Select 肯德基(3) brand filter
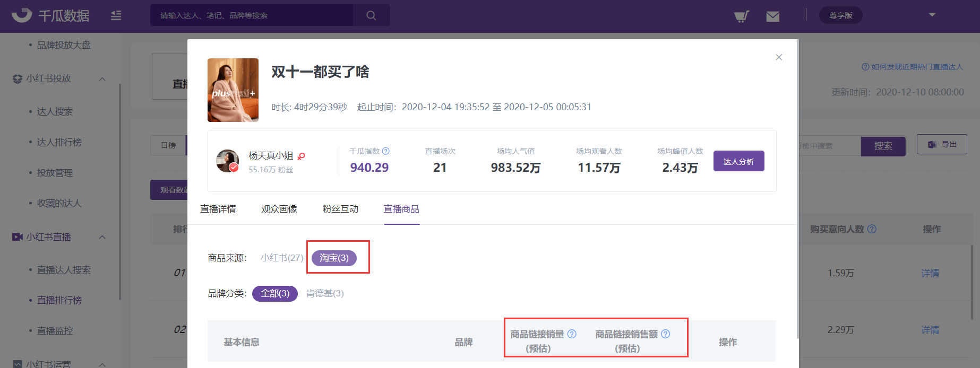 tap(325, 293)
